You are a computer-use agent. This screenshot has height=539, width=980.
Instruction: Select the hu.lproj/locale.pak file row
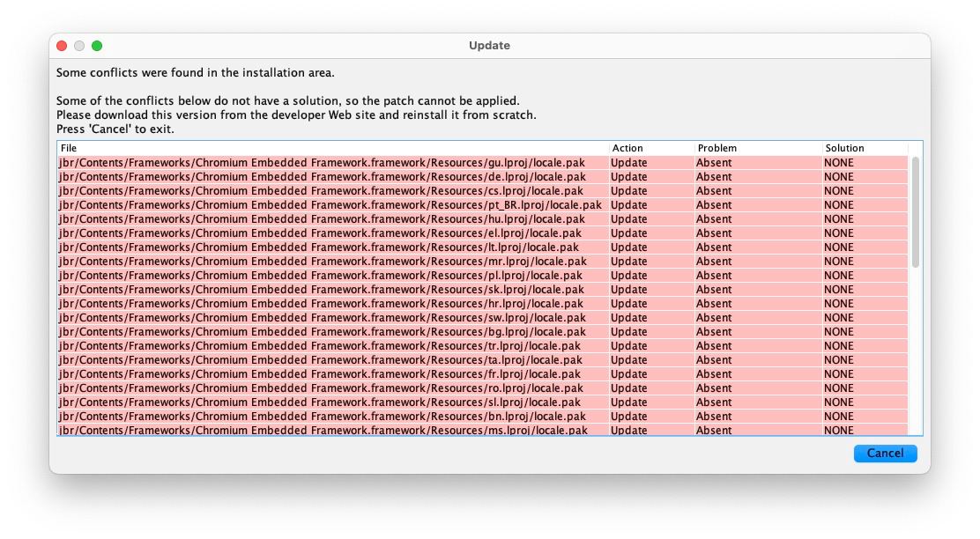point(482,218)
